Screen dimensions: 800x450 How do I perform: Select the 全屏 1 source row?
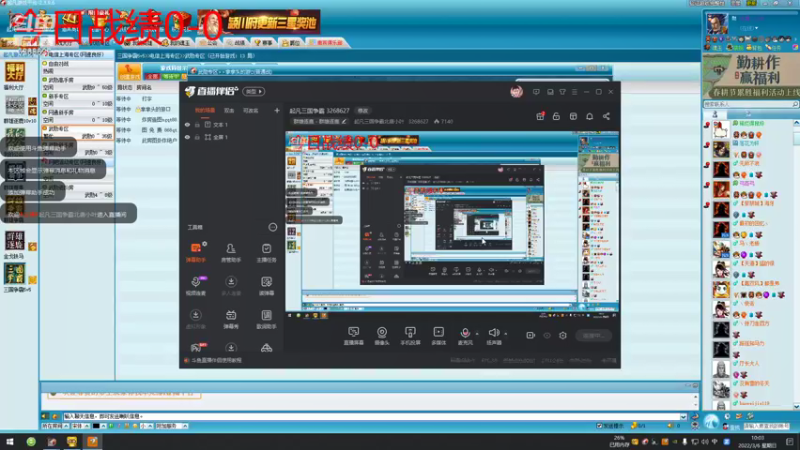[233, 137]
